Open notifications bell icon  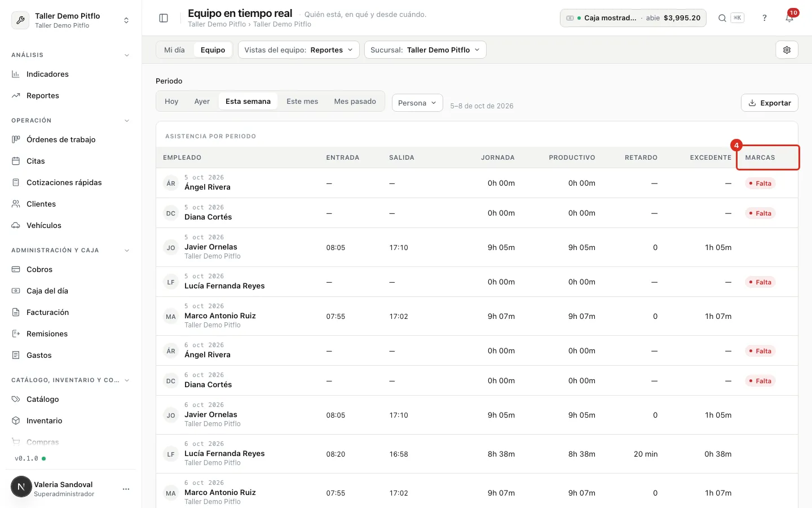click(789, 18)
